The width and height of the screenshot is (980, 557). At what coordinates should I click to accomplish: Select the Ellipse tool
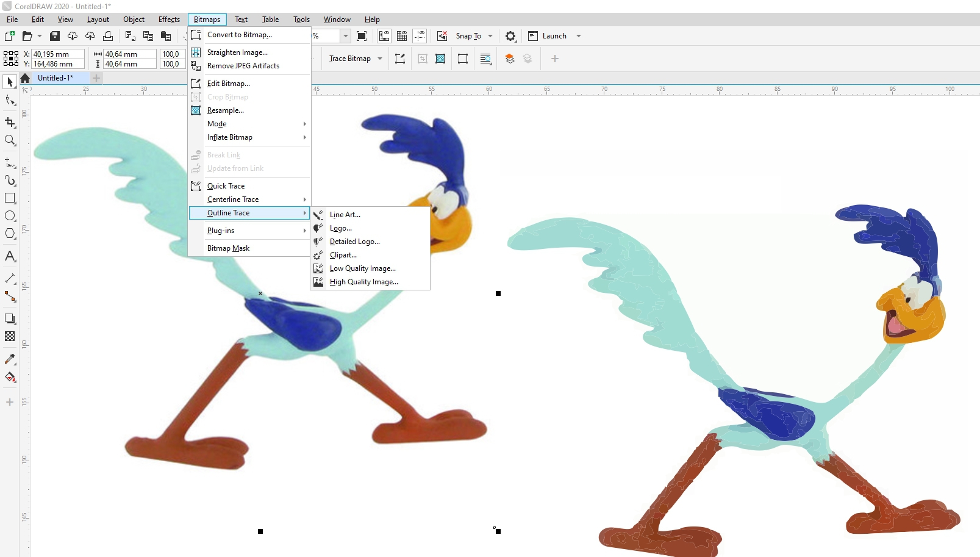point(10,216)
